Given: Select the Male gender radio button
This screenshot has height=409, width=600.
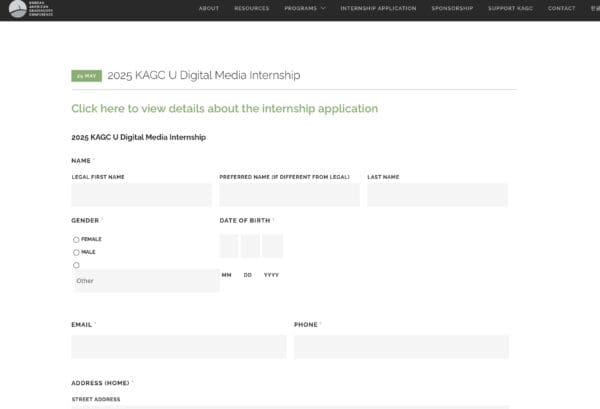Looking at the screenshot, I should 76,252.
